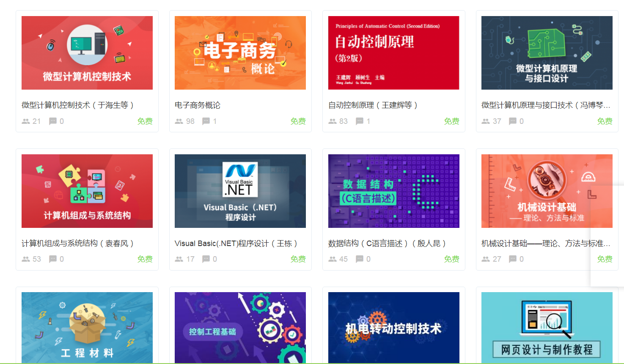Click learner count 83 on 自动控制原理
This screenshot has width=624, height=364.
[344, 121]
